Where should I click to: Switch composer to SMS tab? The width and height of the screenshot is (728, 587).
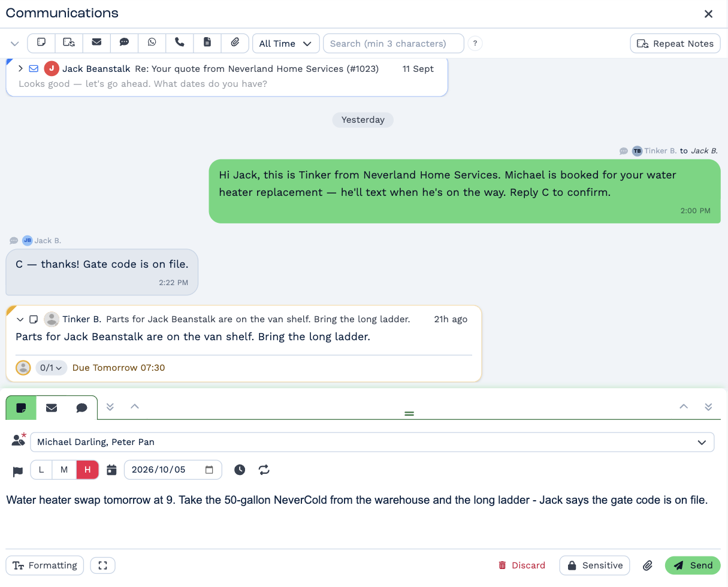coord(82,408)
